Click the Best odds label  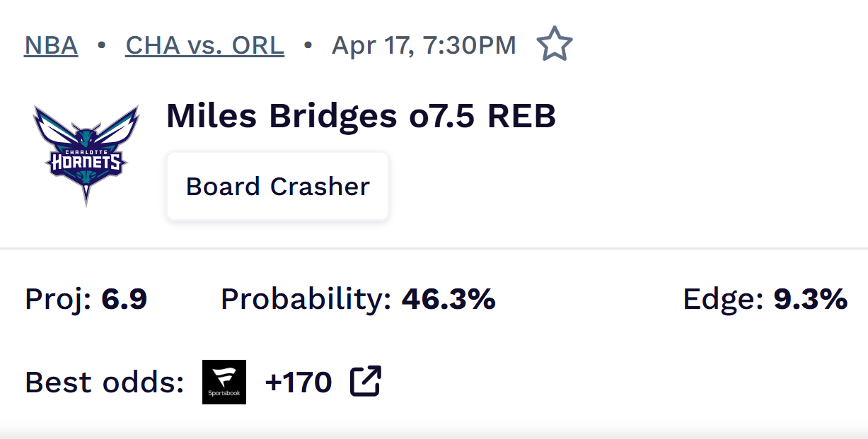tap(104, 382)
